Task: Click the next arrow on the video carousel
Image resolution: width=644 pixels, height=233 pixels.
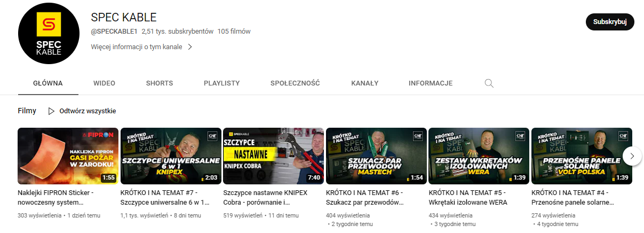Action: 632,156
